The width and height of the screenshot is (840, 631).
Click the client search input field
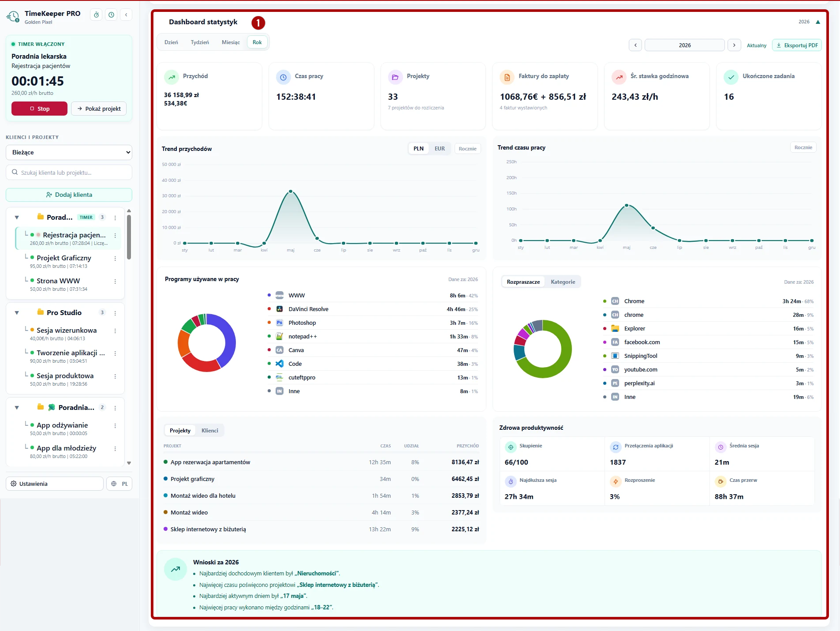click(69, 173)
